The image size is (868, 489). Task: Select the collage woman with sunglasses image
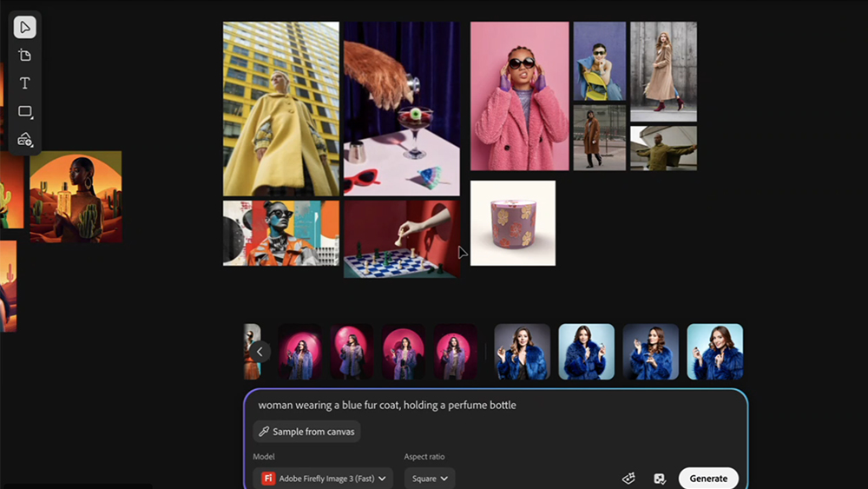pos(281,233)
